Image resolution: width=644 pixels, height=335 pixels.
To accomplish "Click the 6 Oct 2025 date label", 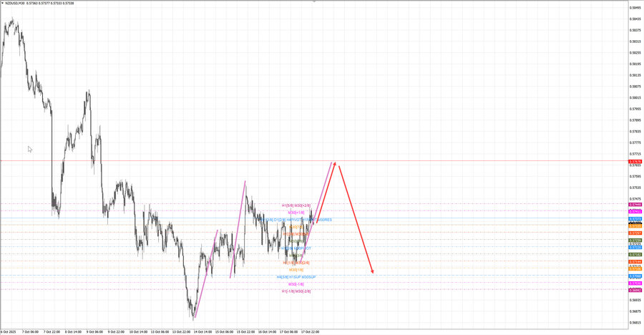I will coord(8,331).
